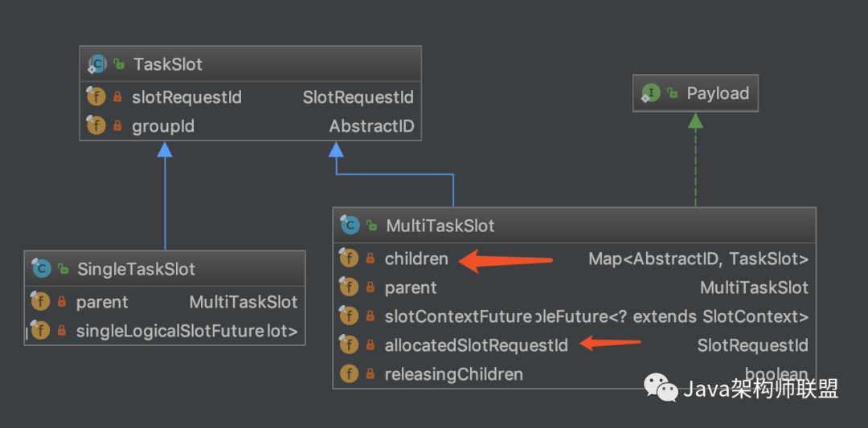Click the SingleTaskSlot class icon
Screen dimensions: 868x428
coord(42,269)
